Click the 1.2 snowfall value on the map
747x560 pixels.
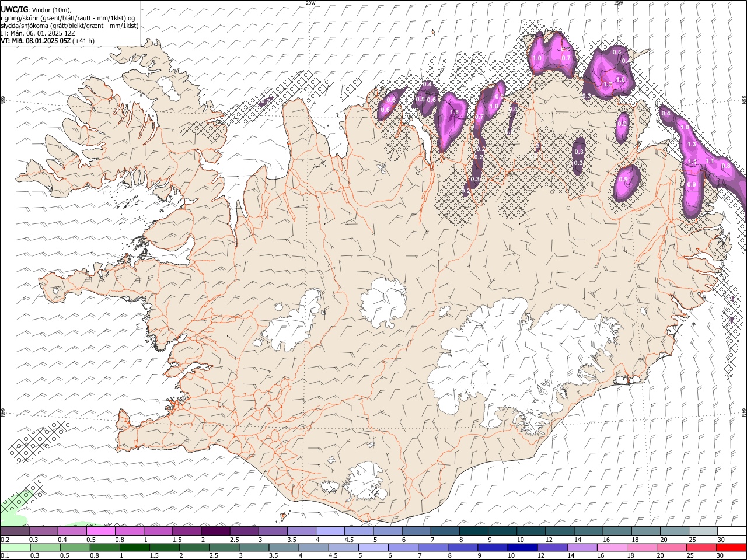(x=607, y=85)
